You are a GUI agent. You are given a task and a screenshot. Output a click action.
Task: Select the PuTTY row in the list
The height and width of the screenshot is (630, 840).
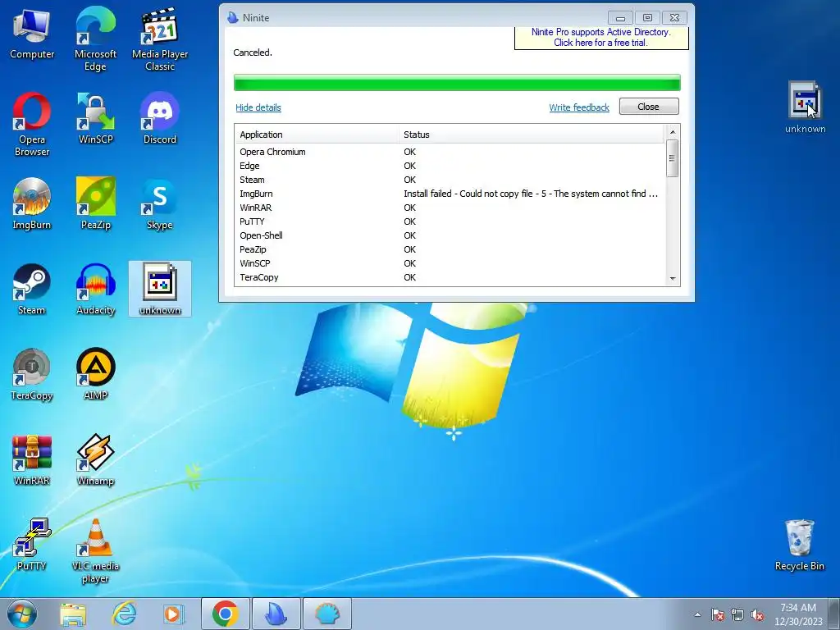pos(450,221)
